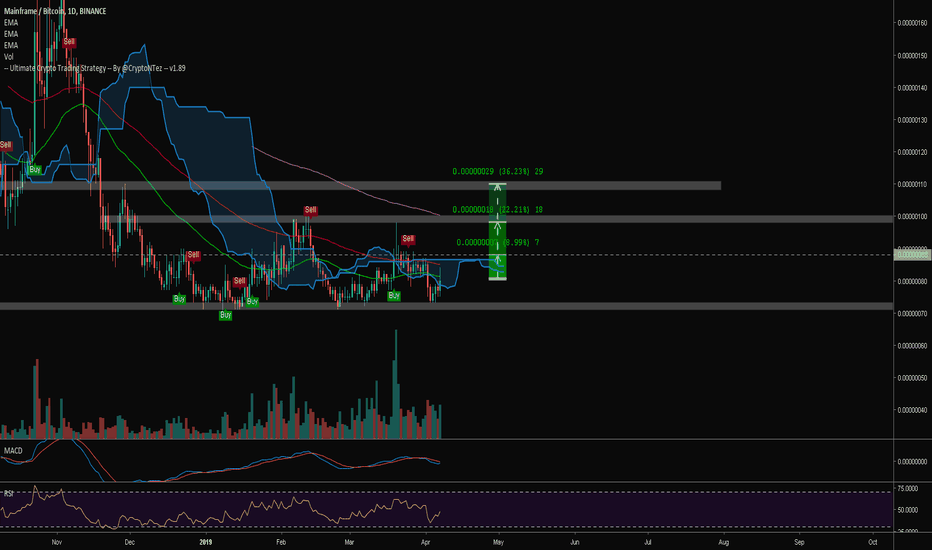Screen dimensions: 932x550
Task: Click the 0.00000050 price axis label
Action: (912, 378)
